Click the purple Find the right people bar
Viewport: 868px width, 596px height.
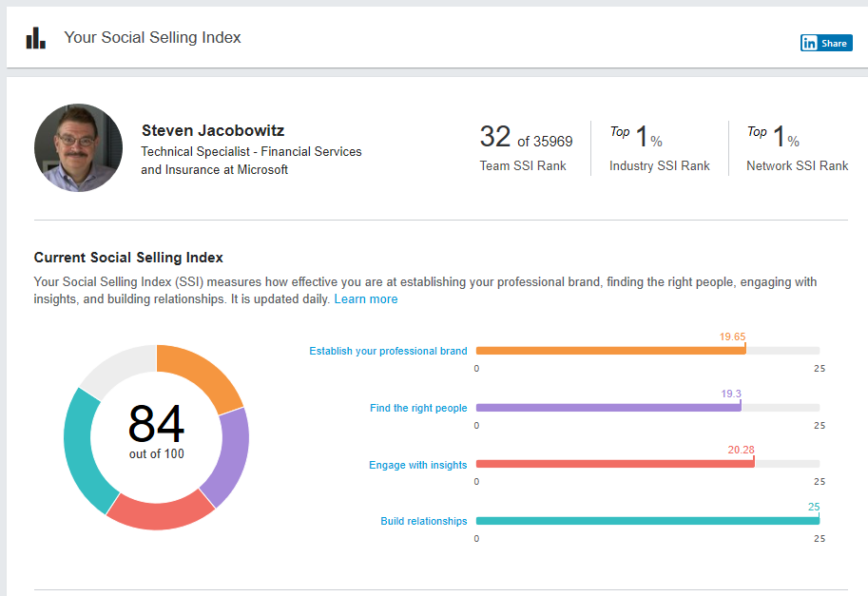click(607, 408)
